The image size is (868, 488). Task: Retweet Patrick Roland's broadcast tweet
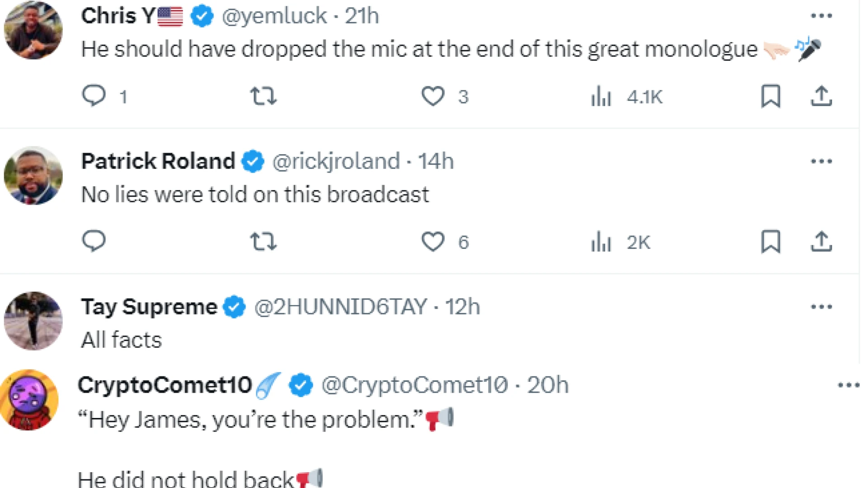(x=263, y=242)
